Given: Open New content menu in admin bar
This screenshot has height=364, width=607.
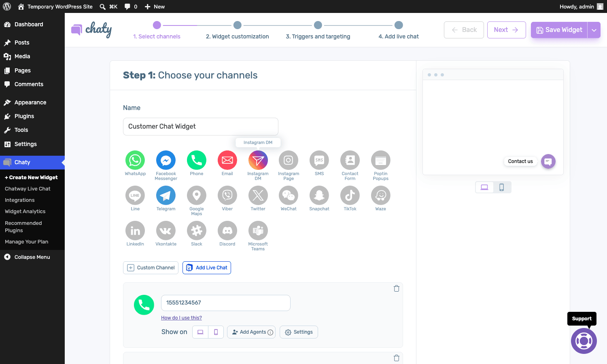Looking at the screenshot, I should pyautogui.click(x=155, y=6).
